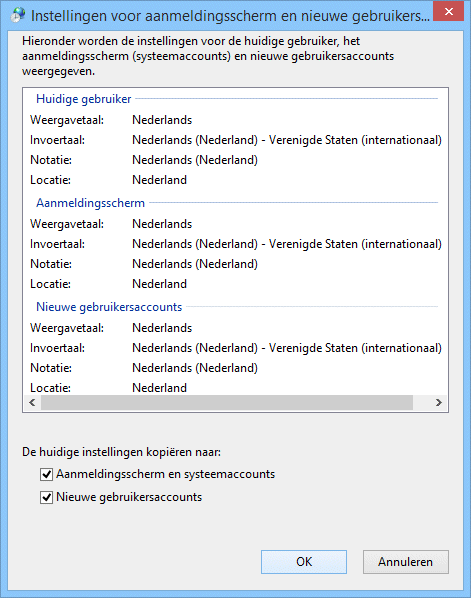The width and height of the screenshot is (471, 598).
Task: Click the Annuleren button
Action: (x=406, y=562)
